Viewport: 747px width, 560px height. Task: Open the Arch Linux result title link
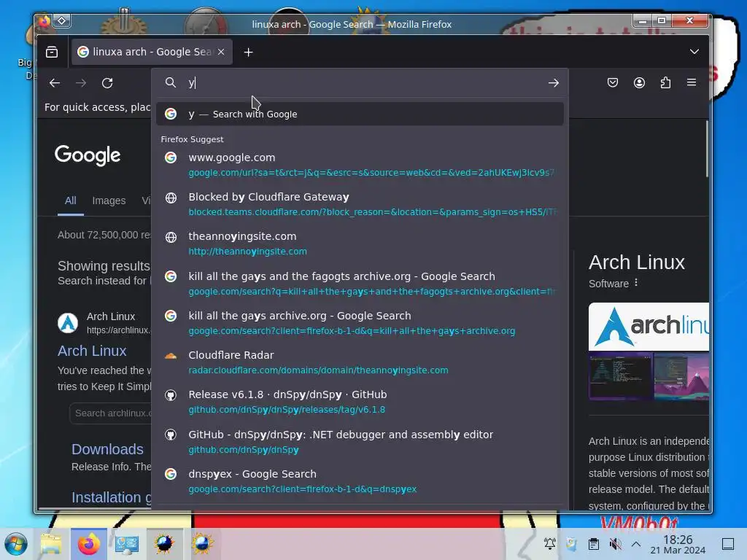coord(92,351)
